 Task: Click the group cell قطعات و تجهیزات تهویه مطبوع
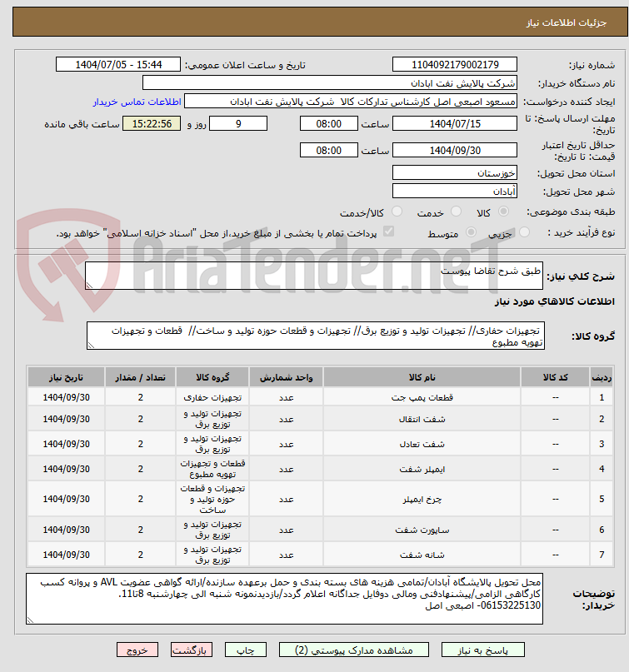pyautogui.click(x=212, y=469)
